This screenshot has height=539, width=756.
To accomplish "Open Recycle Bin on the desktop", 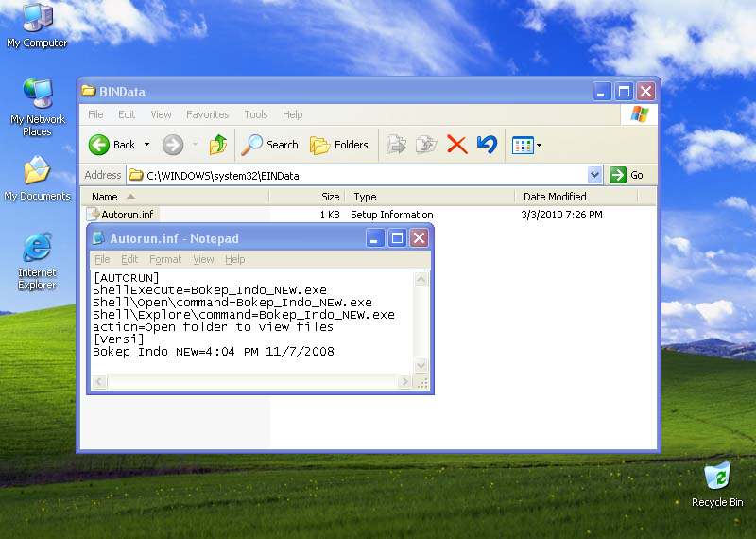I will (x=717, y=476).
